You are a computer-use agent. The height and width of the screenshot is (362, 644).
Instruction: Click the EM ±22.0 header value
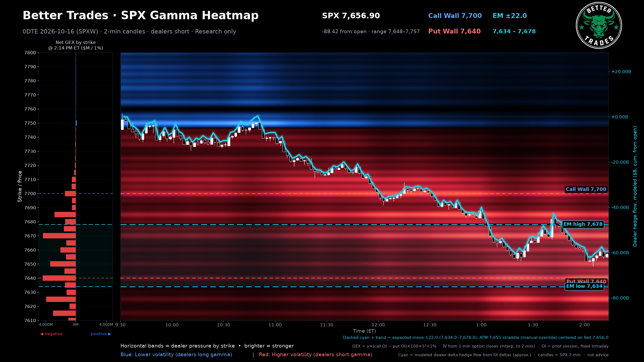510,16
